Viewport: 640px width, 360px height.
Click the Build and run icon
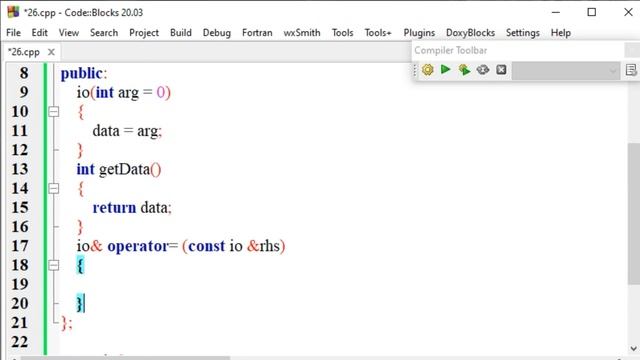tap(464, 70)
